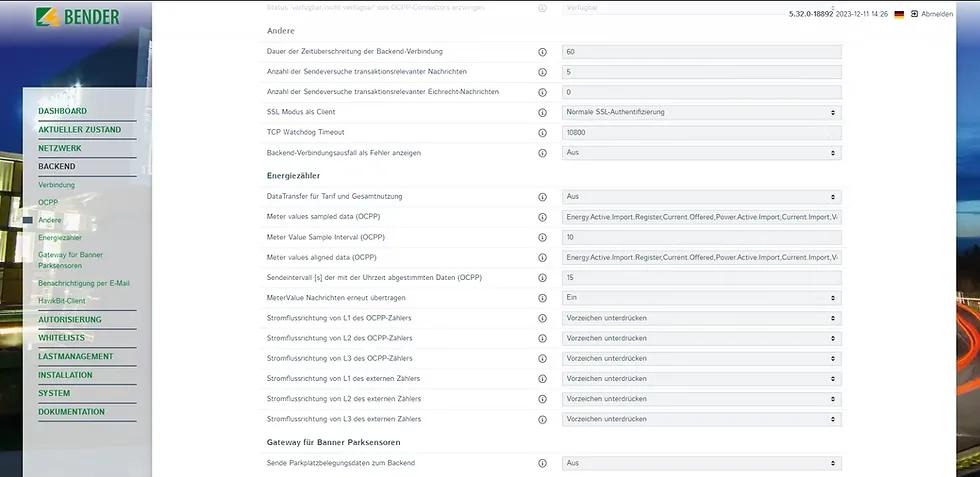Viewport: 980px width, 477px height.
Task: Info icon for Sende Parkplatzbelegungsdaten zum Backend
Action: [542, 463]
